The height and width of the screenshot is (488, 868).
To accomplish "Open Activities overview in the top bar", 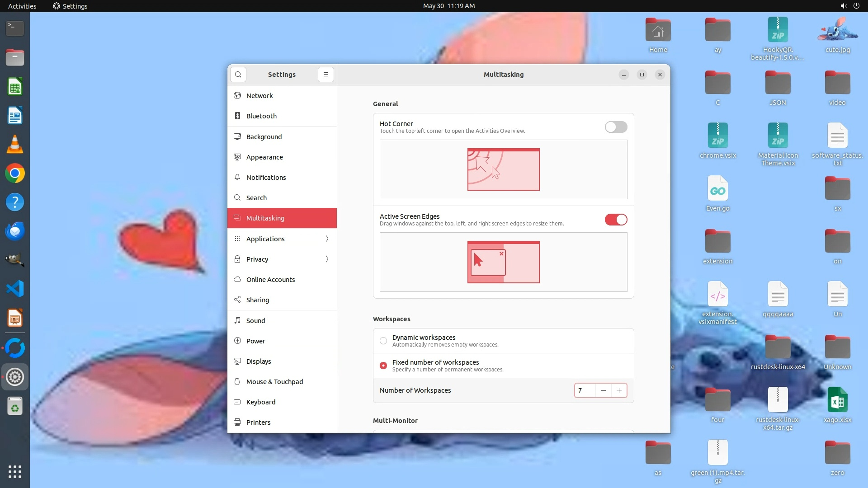I will [x=22, y=6].
